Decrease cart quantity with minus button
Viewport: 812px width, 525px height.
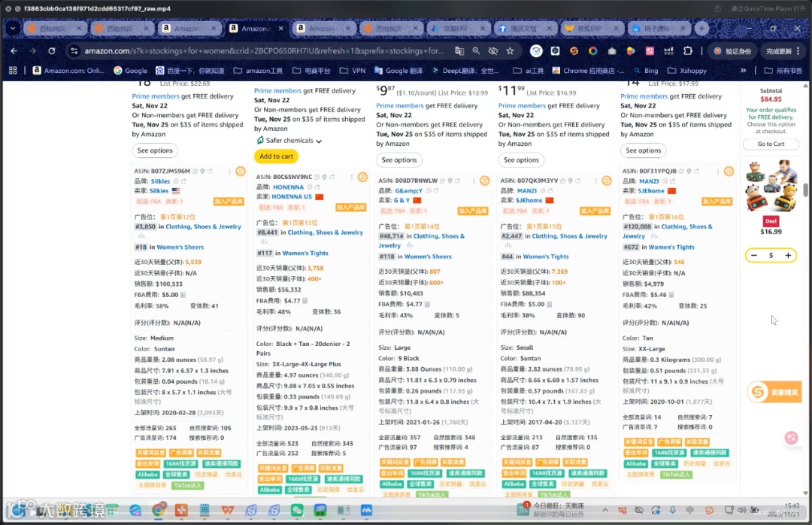click(x=754, y=255)
